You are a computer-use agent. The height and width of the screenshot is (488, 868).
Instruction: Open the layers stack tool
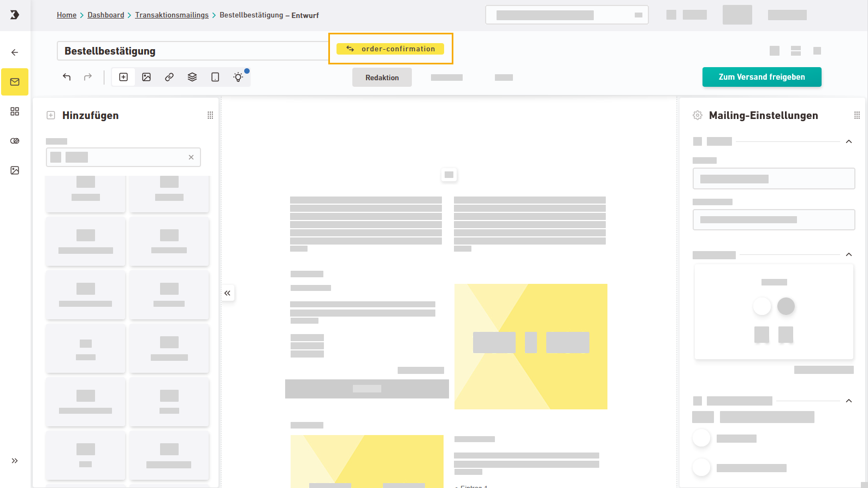(x=192, y=77)
